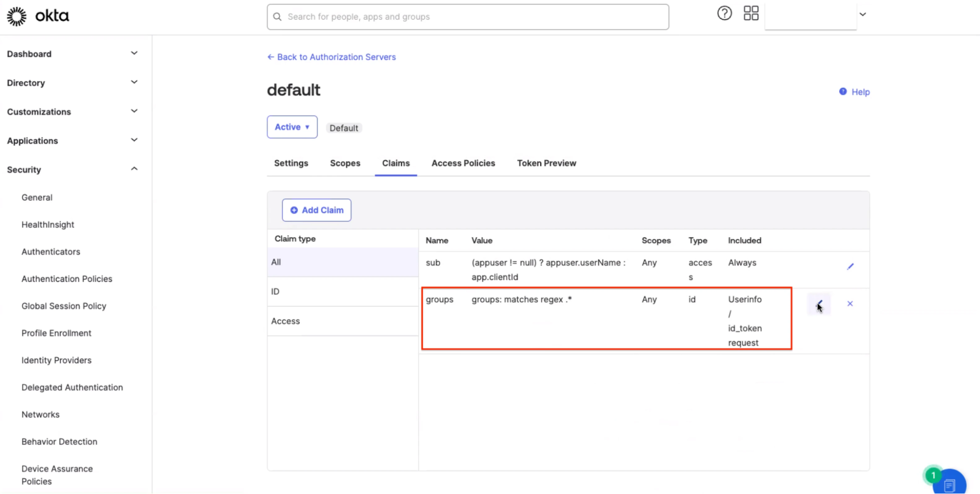
Task: Open the apps grid icon
Action: coord(751,13)
